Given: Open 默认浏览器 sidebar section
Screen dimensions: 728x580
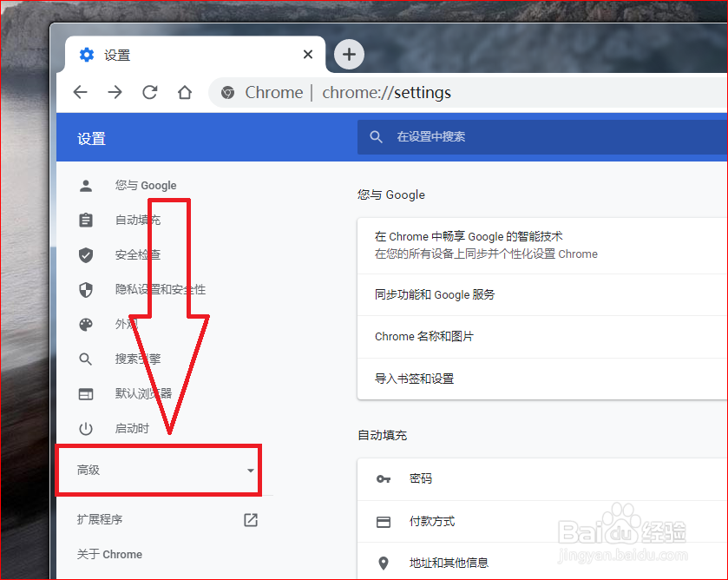Looking at the screenshot, I should pyautogui.click(x=143, y=393).
